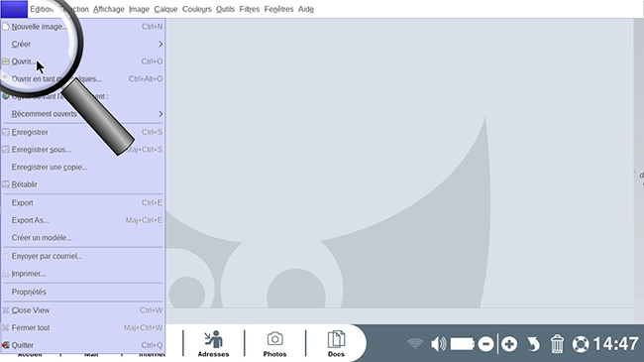The width and height of the screenshot is (644, 362).
Task: Select the Export menu entry
Action: tap(83, 202)
